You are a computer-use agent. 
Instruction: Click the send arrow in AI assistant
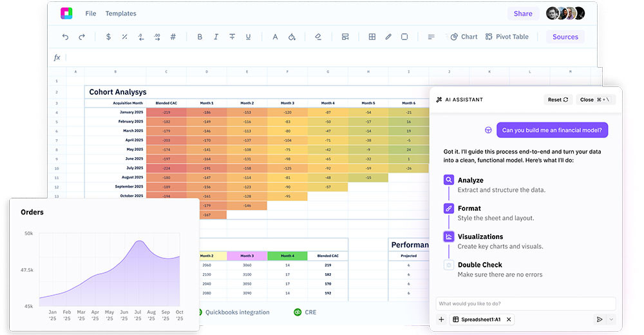click(x=600, y=319)
